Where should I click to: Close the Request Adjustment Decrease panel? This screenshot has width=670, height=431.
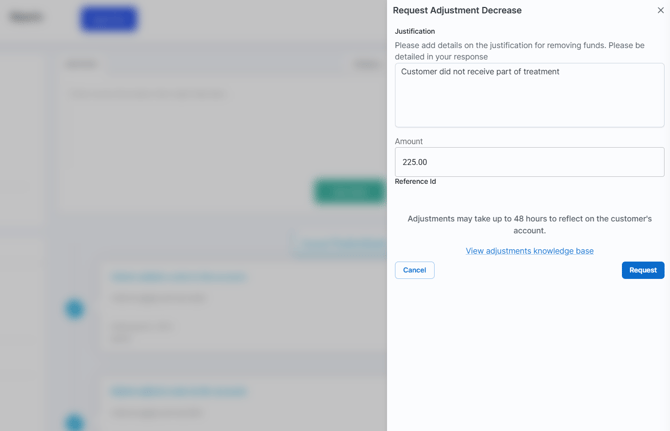click(x=660, y=10)
